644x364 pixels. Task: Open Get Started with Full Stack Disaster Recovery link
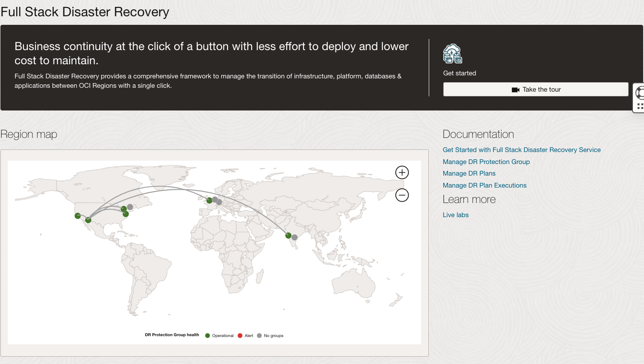522,150
